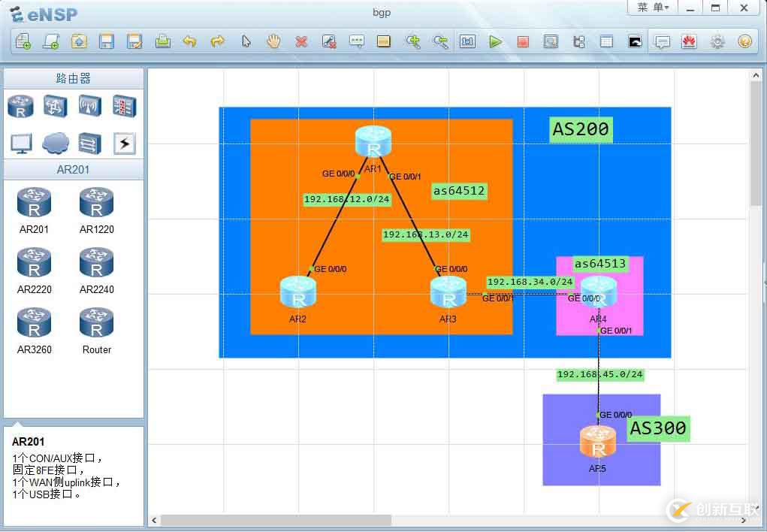Select router AR1 on canvas
This screenshot has height=532, width=767.
373,141
